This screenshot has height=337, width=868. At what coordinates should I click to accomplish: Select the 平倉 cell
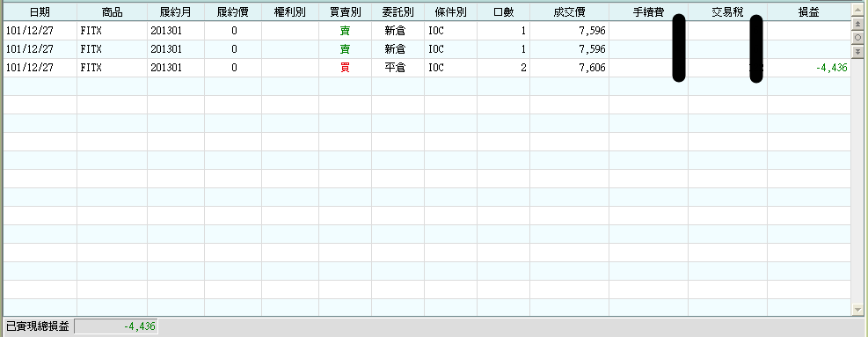coord(398,68)
